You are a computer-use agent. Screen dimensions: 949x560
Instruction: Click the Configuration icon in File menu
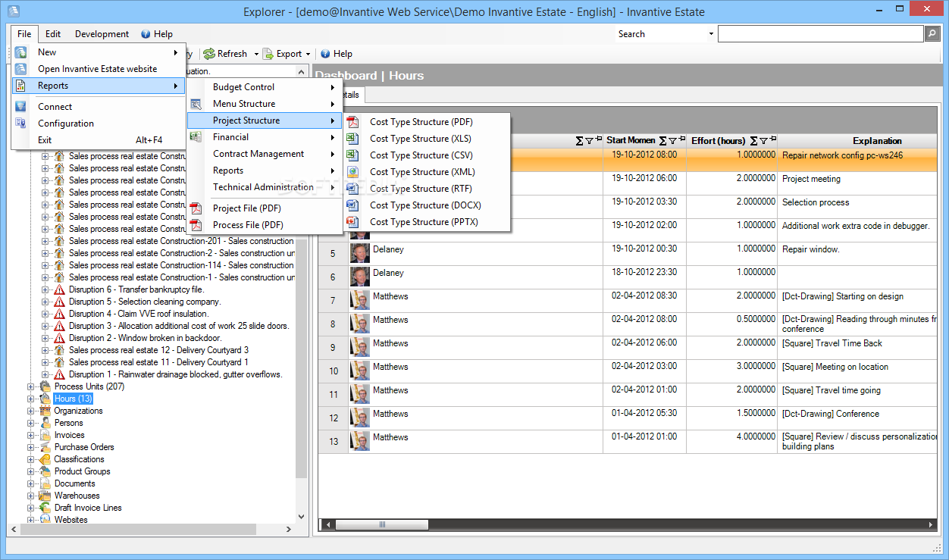pyautogui.click(x=21, y=124)
